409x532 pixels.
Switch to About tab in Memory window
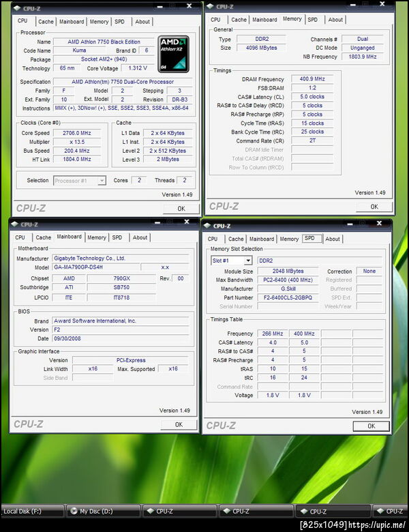(x=335, y=20)
